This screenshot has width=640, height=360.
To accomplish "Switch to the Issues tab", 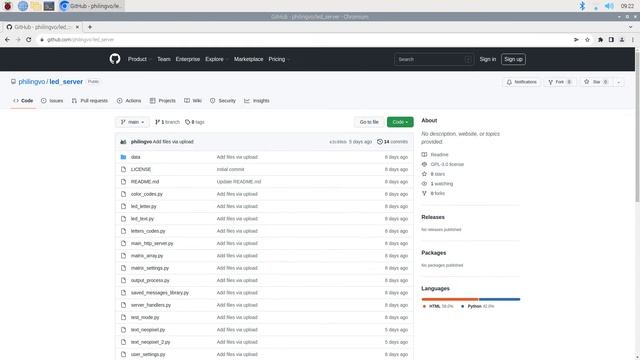I will [52, 101].
